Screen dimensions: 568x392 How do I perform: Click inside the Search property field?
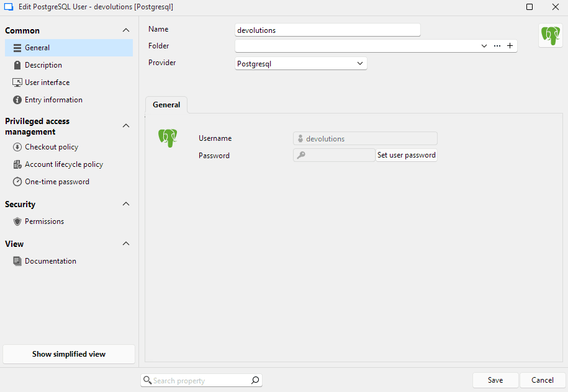click(x=199, y=380)
